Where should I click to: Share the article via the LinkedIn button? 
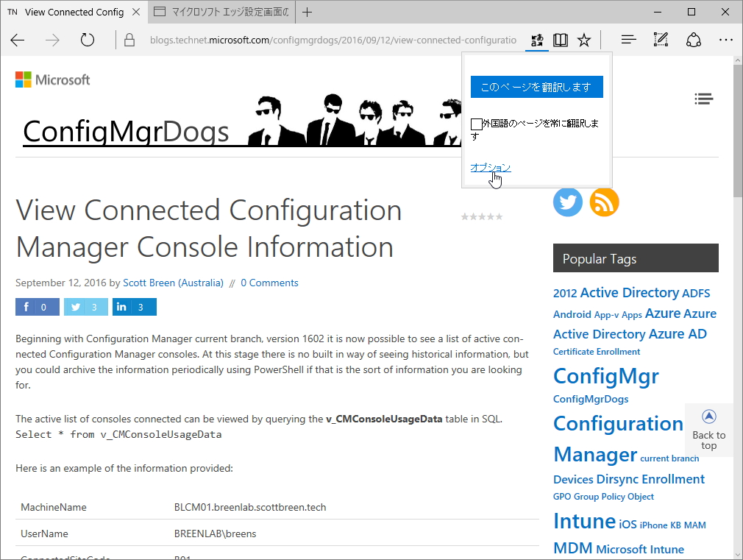pyautogui.click(x=134, y=307)
